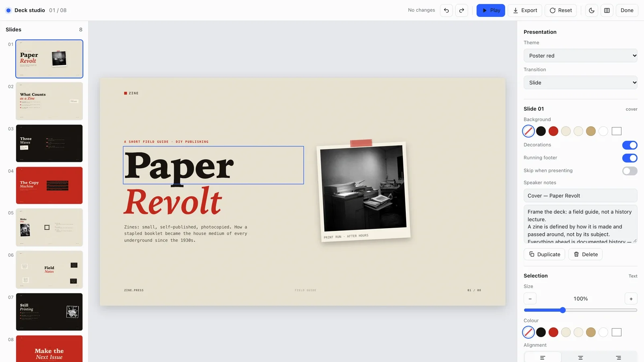Switch to dark mode with moon icon
This screenshot has width=644, height=362.
(592, 10)
